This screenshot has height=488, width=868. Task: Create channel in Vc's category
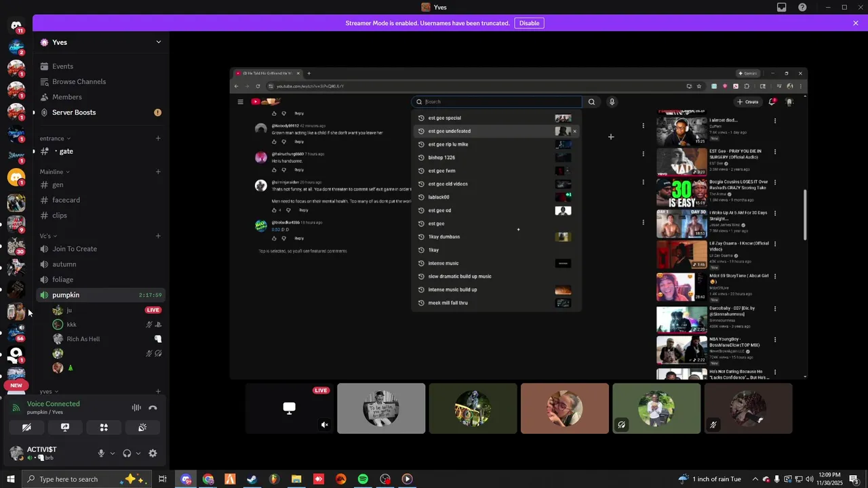tap(158, 236)
